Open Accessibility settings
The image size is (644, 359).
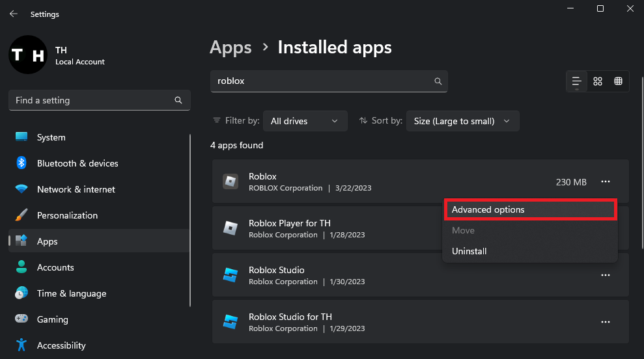(x=61, y=345)
